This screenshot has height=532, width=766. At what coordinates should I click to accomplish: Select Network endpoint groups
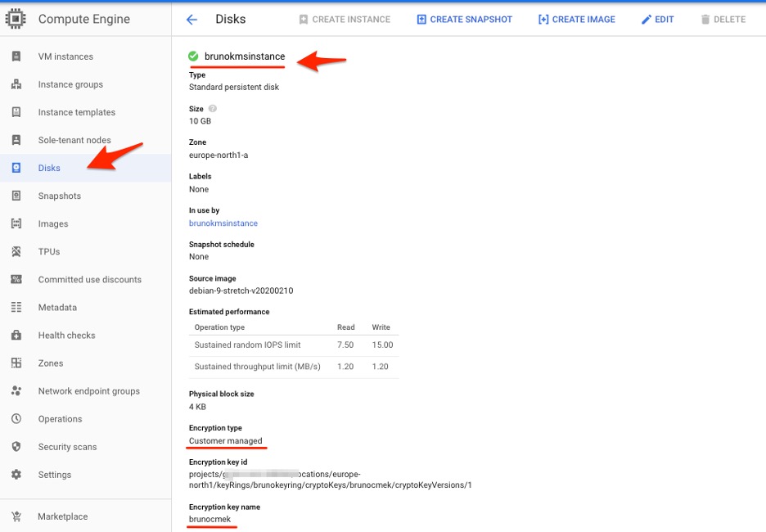[x=88, y=391]
